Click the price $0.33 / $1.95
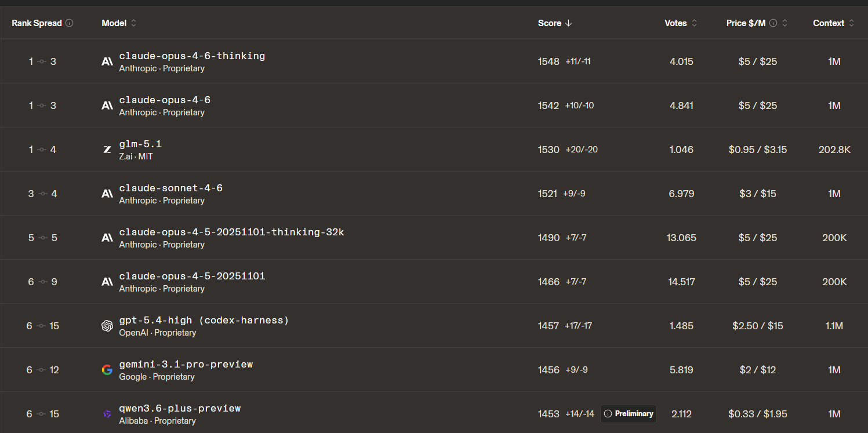Image resolution: width=868 pixels, height=433 pixels. click(758, 414)
